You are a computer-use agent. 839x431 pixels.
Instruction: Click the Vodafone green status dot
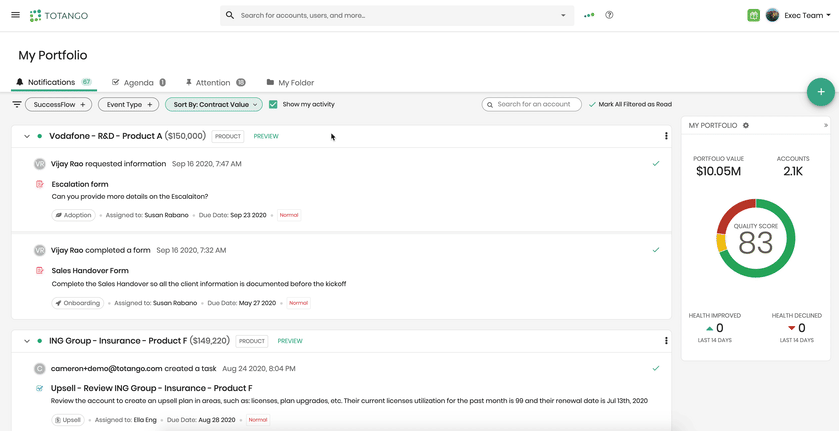pyautogui.click(x=40, y=136)
